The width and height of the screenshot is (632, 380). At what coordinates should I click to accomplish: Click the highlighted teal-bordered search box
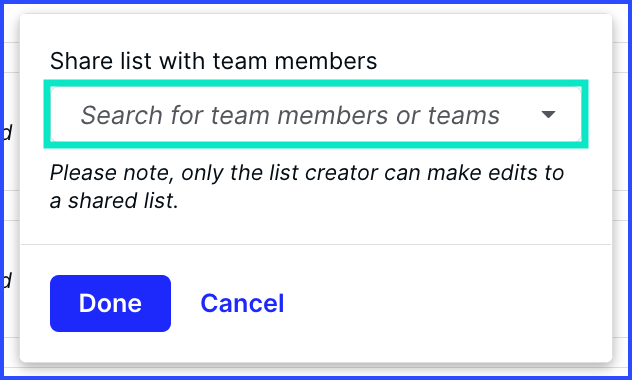click(316, 114)
